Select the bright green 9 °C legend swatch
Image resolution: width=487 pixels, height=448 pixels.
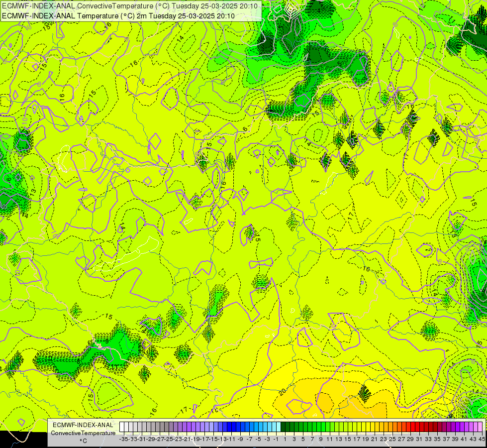(319, 427)
